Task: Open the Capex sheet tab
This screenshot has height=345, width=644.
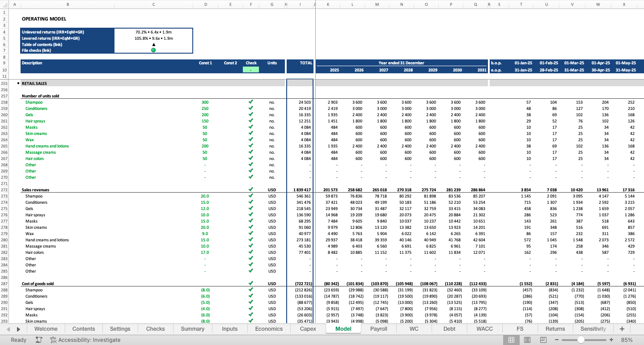Action: (308, 329)
